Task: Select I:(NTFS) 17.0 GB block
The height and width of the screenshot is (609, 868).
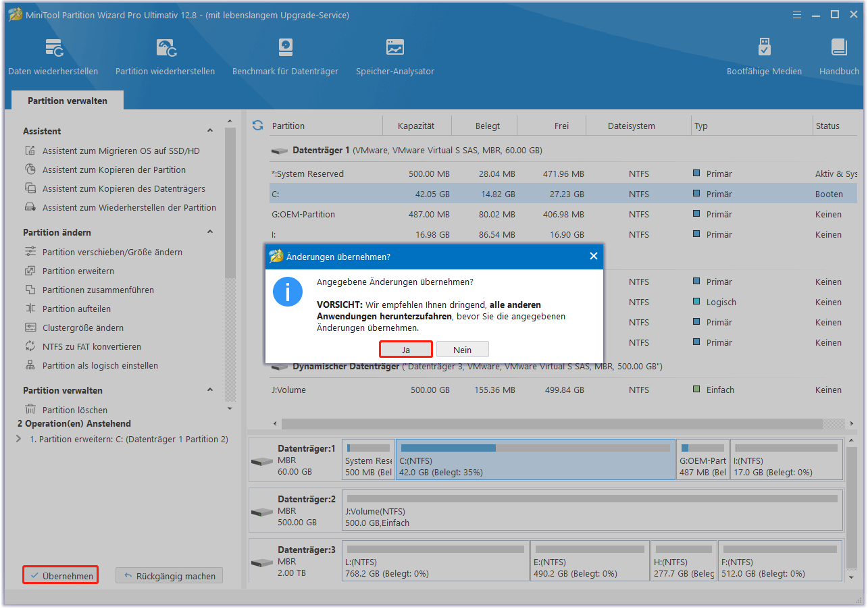Action: click(786, 460)
